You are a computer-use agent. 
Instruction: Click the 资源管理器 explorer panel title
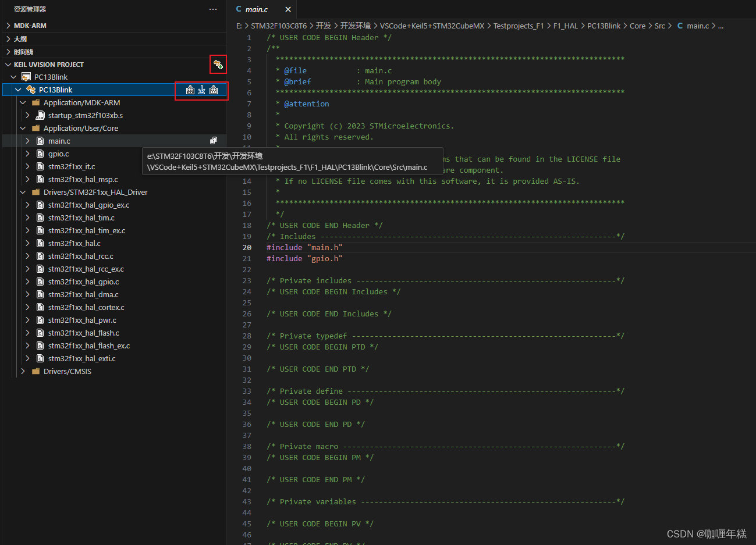click(30, 9)
